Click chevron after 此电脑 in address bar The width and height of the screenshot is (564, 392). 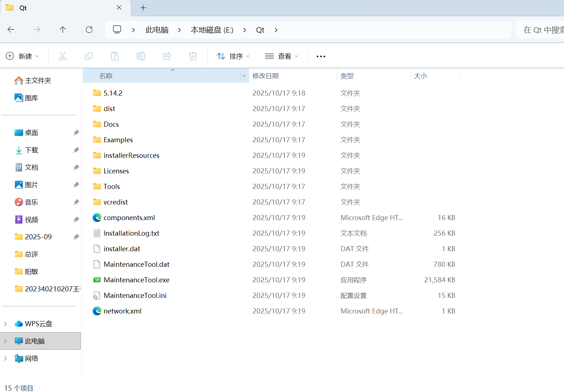179,30
